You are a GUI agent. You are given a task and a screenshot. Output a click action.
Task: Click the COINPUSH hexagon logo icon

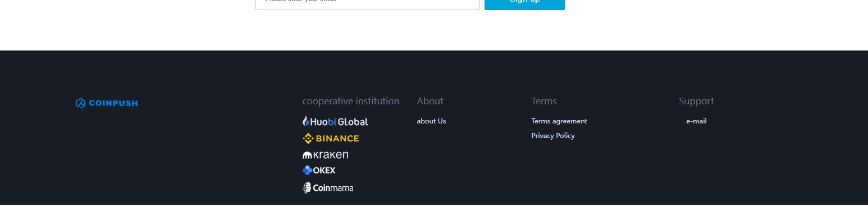coord(80,103)
